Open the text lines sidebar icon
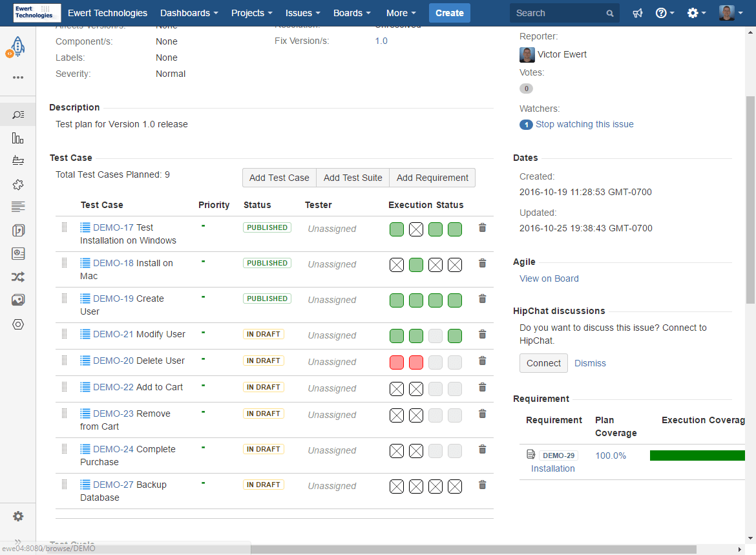Image resolution: width=756 pixels, height=555 pixels. [x=18, y=207]
